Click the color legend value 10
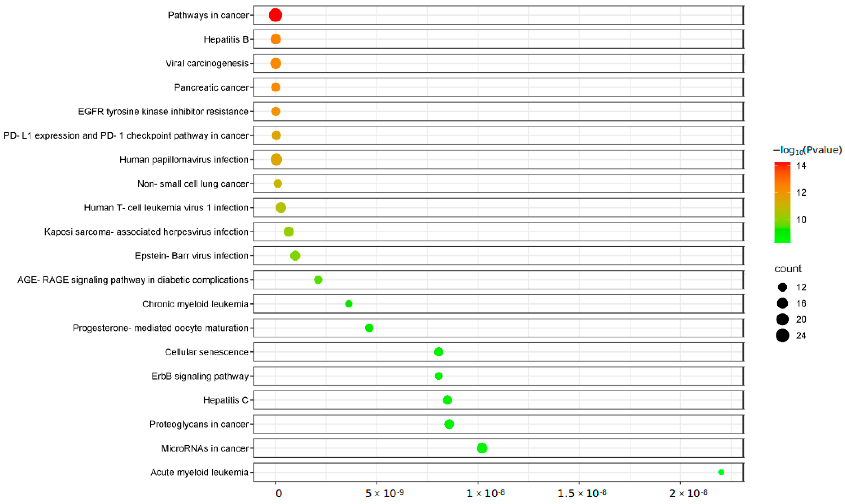Image resolution: width=845 pixels, height=504 pixels. [x=801, y=219]
